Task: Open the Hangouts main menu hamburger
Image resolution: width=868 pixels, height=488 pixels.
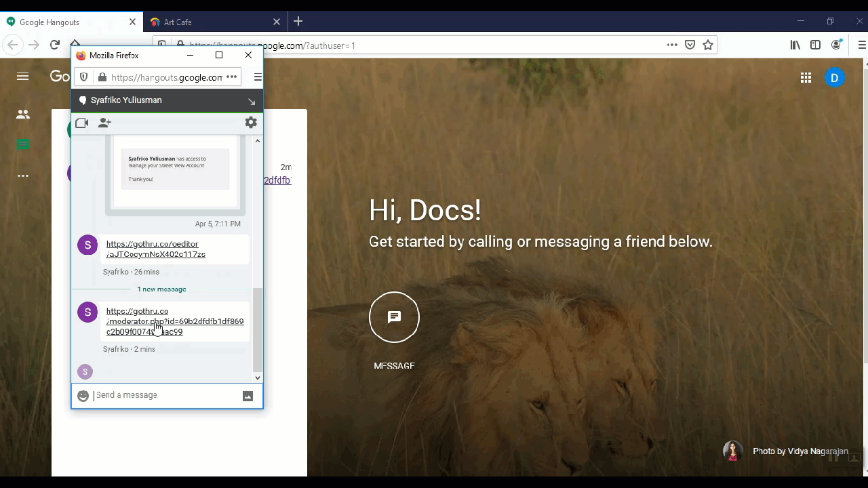Action: pos(23,77)
